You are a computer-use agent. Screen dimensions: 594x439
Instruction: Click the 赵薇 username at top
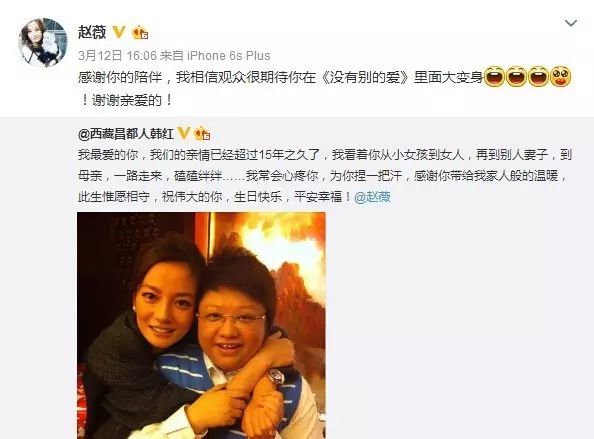point(92,32)
